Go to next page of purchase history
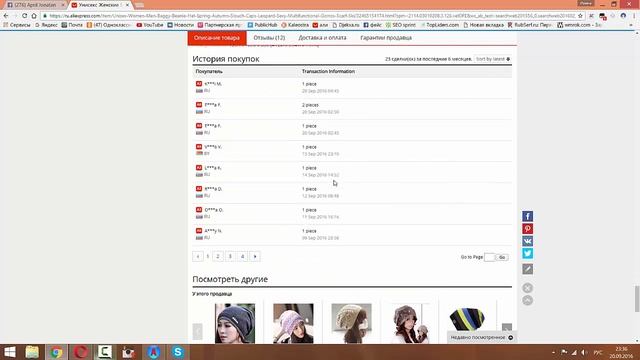 point(255,256)
